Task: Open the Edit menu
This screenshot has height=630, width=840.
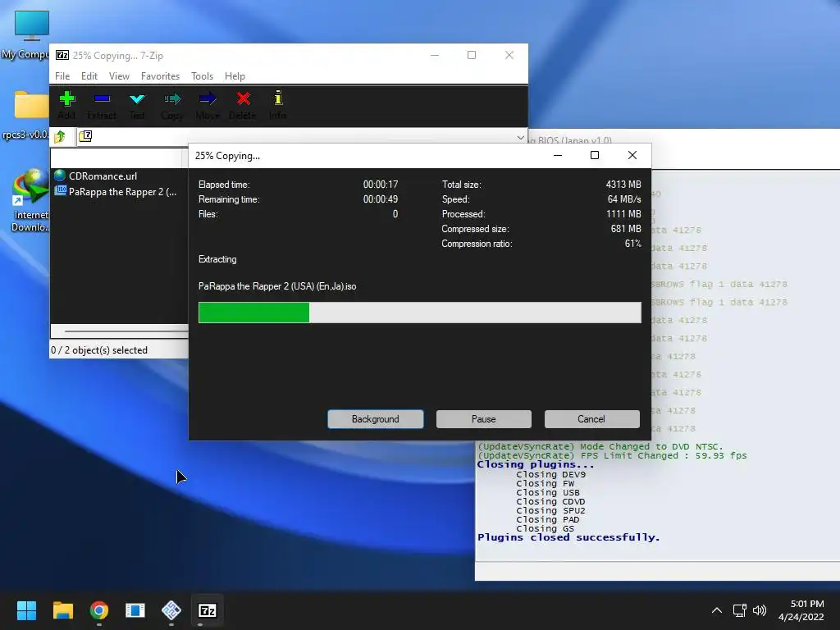Action: (89, 76)
